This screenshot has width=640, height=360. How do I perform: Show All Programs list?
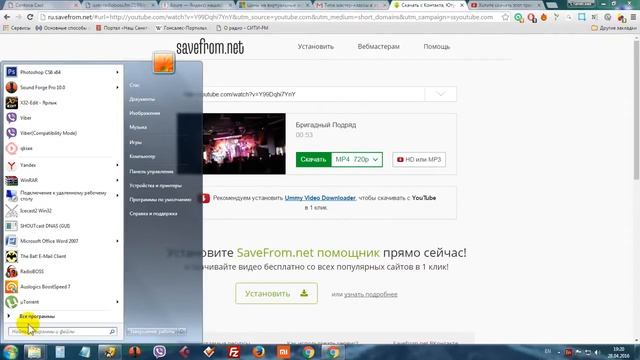pos(37,316)
